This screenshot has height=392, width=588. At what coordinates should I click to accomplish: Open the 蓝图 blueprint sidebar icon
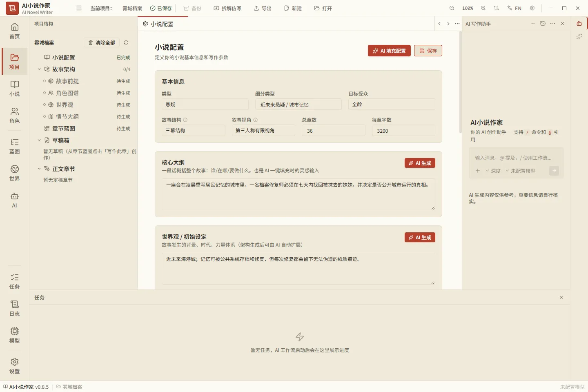14,146
